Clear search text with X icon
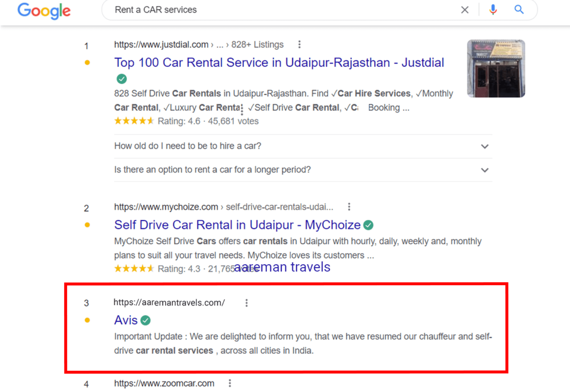Viewport: 570px width, 392px height. click(465, 10)
